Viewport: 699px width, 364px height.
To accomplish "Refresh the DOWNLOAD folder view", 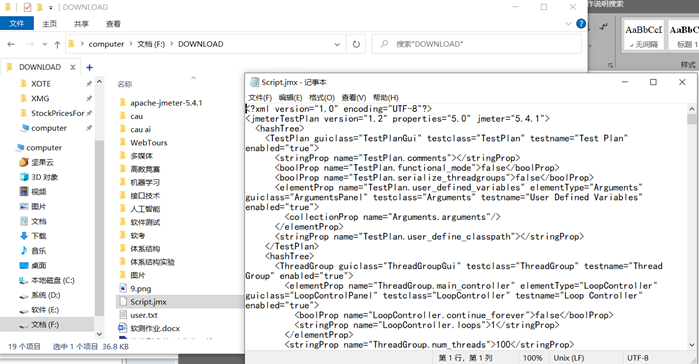I will pyautogui.click(x=356, y=44).
